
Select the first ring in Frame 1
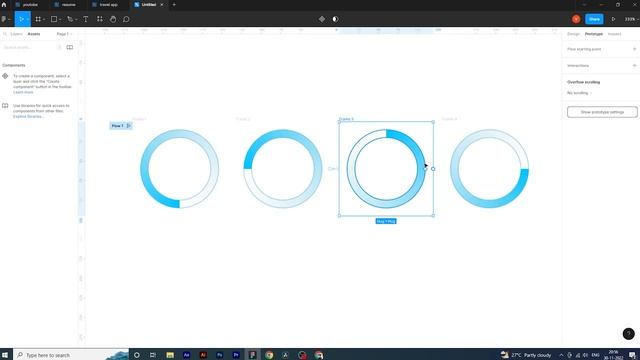pyautogui.click(x=180, y=169)
